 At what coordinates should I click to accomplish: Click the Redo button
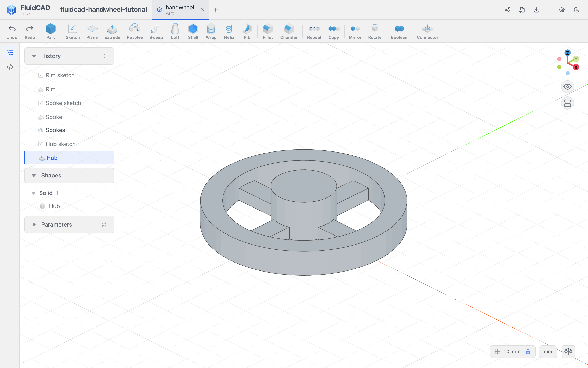tap(30, 31)
